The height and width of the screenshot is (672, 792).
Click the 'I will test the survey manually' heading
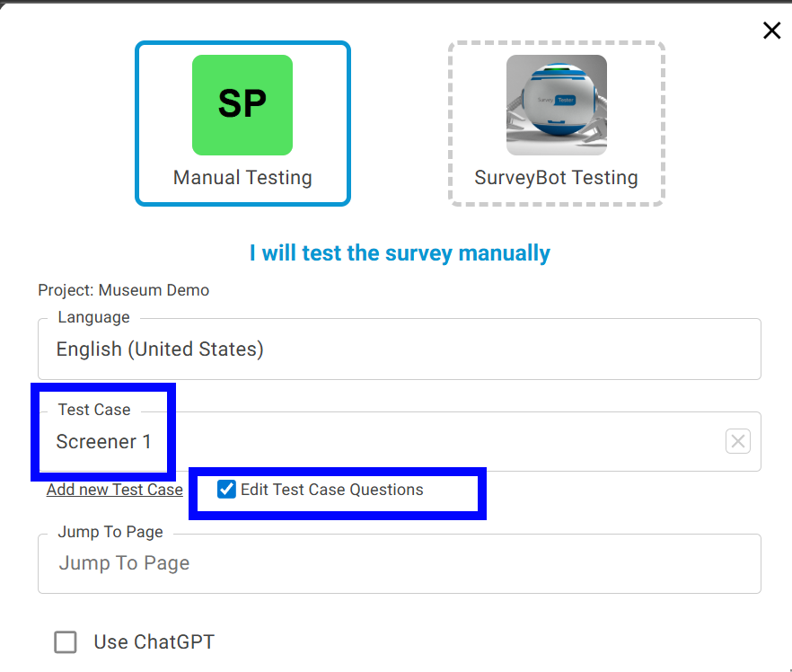[x=400, y=253]
